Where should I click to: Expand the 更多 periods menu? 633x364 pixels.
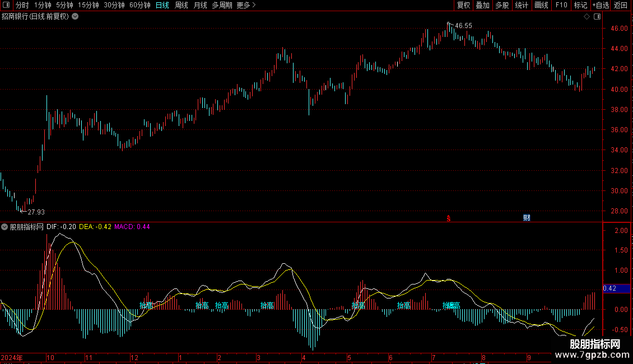click(246, 5)
